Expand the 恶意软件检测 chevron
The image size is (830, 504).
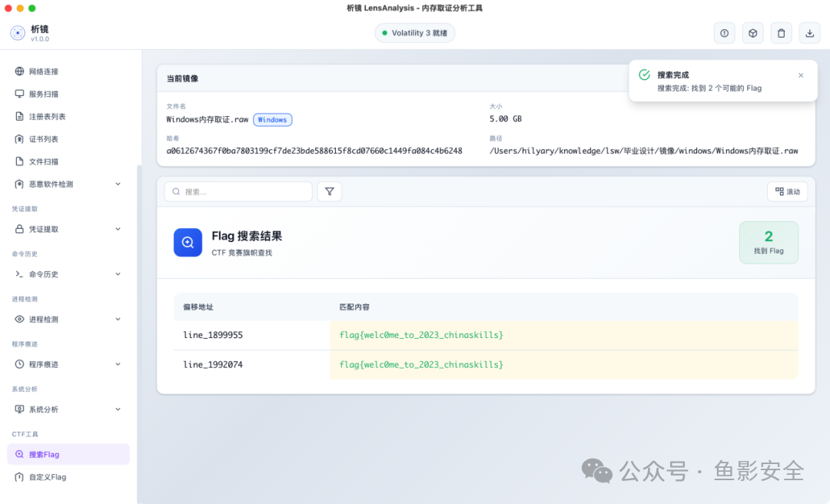[x=118, y=184]
